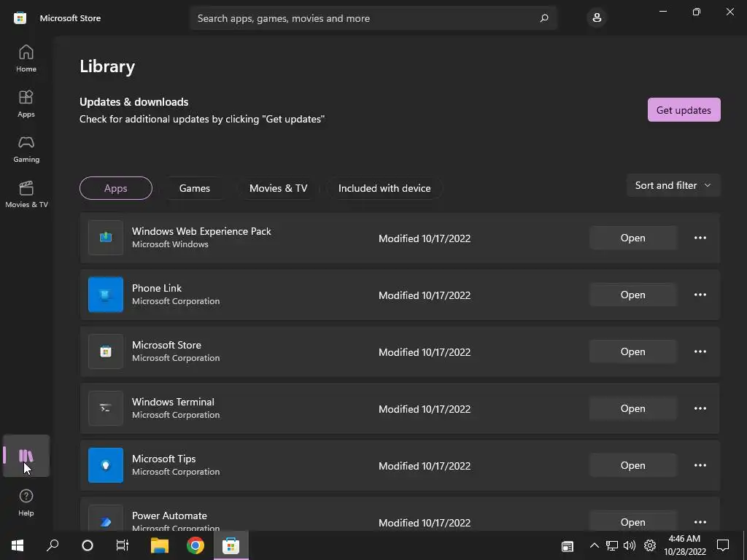The height and width of the screenshot is (560, 747).
Task: Click Open button for Microsoft Tips
Action: pyautogui.click(x=632, y=465)
